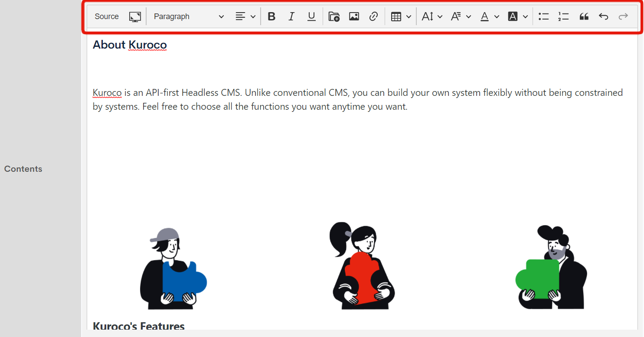Click the paragraph about API-first Headless CMS

click(x=358, y=99)
